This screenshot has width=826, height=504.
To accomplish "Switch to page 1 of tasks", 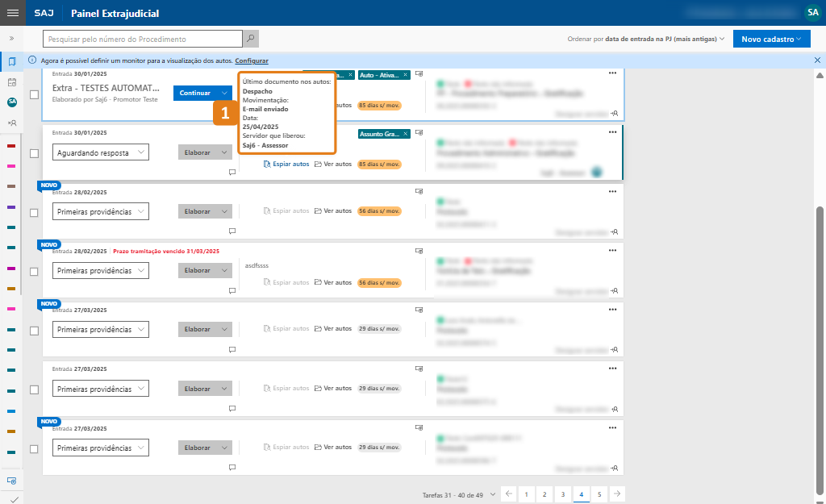I will click(x=526, y=494).
